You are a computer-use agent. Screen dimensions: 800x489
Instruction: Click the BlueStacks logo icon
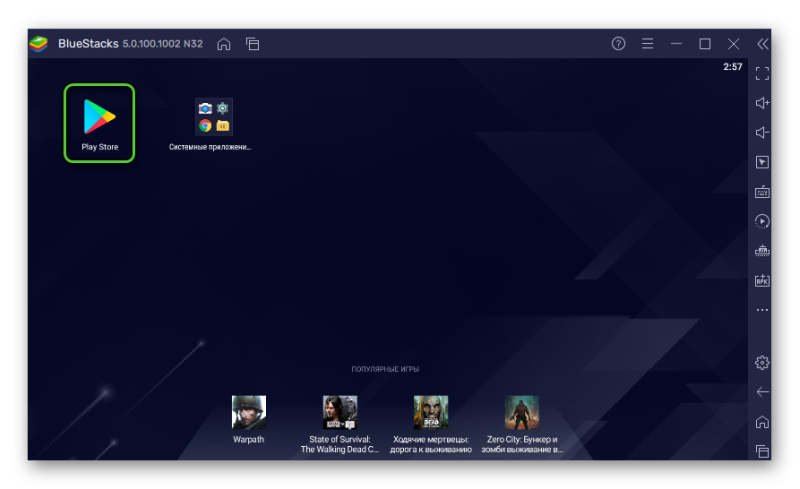coord(39,44)
